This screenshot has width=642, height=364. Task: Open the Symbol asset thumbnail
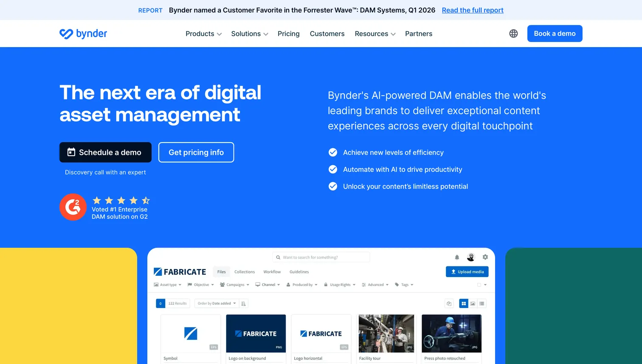click(191, 333)
